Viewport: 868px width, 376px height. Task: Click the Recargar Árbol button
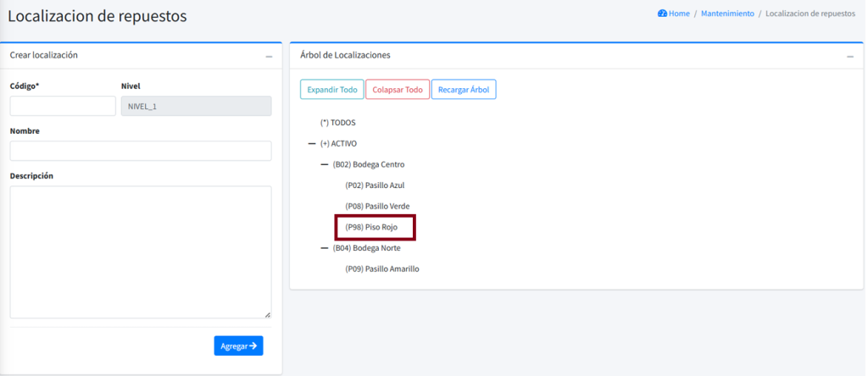(x=464, y=90)
